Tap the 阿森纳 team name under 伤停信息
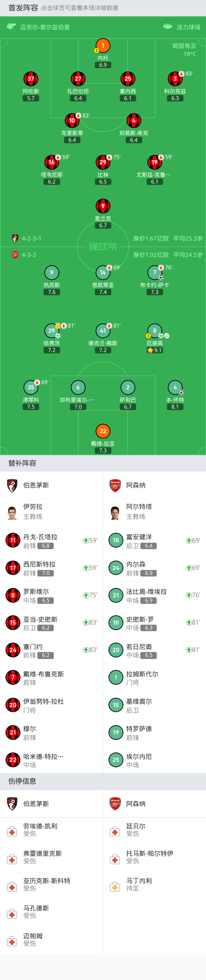 tap(136, 803)
